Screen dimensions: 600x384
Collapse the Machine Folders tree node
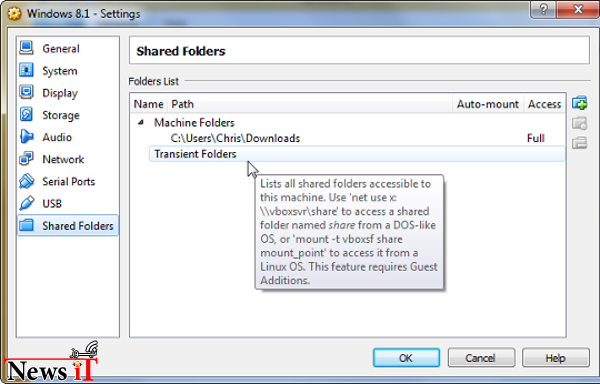[x=141, y=122]
